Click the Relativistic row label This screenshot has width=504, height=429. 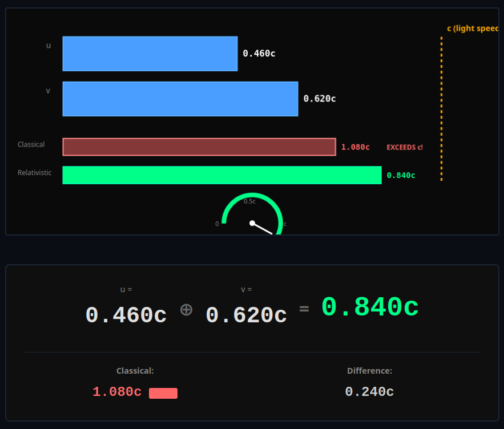[x=34, y=173]
